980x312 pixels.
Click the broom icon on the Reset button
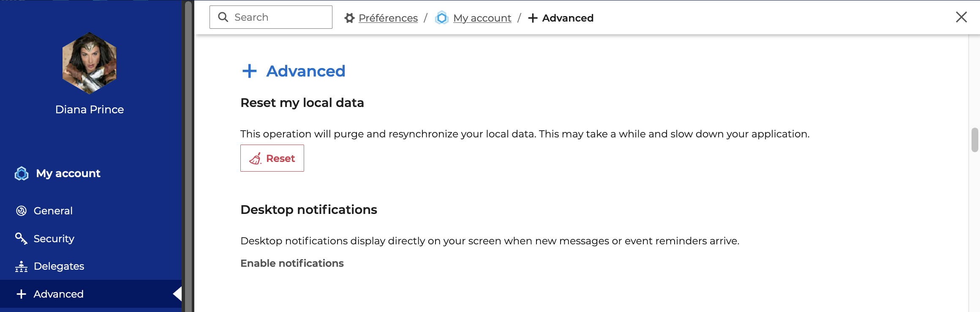(255, 159)
